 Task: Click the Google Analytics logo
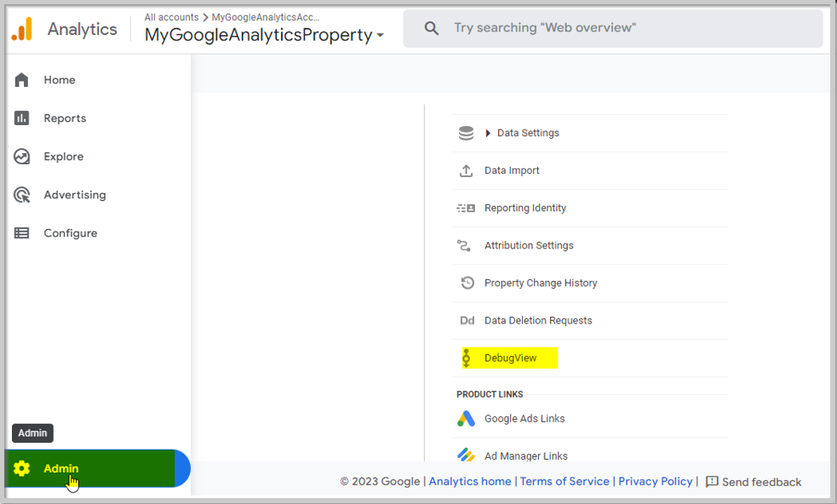22,29
